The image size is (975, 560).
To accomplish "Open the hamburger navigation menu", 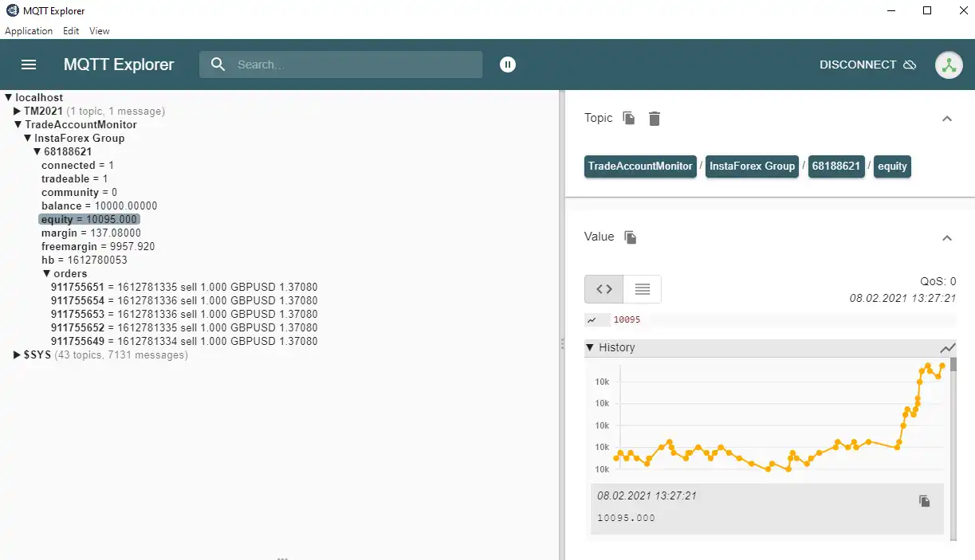I will coord(29,65).
